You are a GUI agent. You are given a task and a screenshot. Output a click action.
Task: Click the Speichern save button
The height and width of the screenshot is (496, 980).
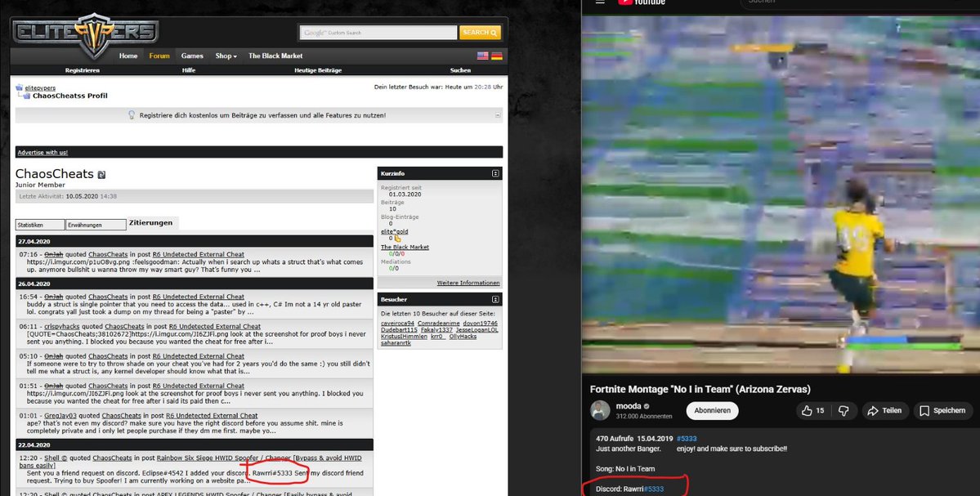(x=942, y=410)
